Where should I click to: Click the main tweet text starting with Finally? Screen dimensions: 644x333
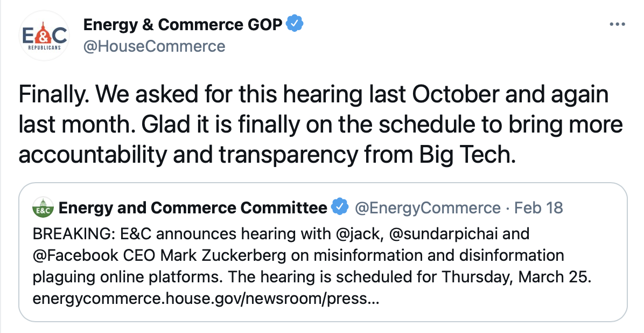coord(320,124)
